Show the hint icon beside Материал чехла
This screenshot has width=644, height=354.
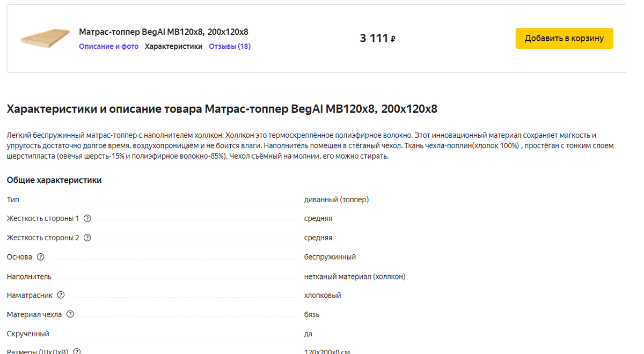point(70,314)
